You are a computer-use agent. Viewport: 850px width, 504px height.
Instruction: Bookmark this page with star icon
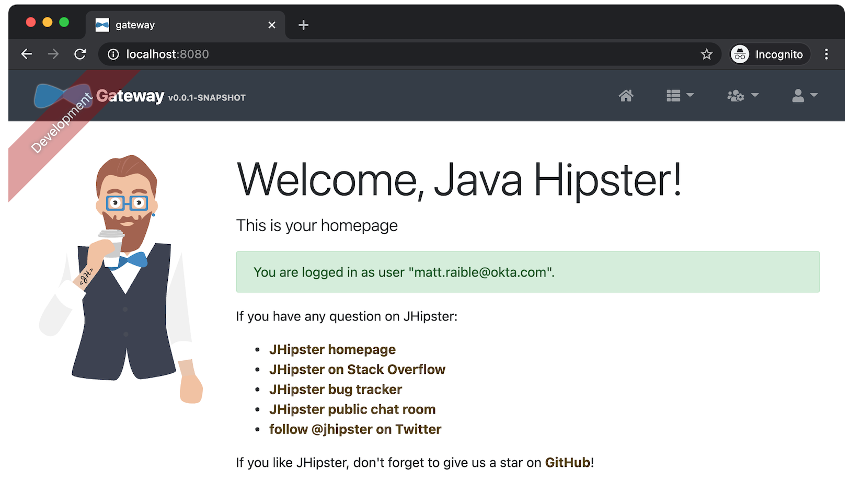(706, 54)
